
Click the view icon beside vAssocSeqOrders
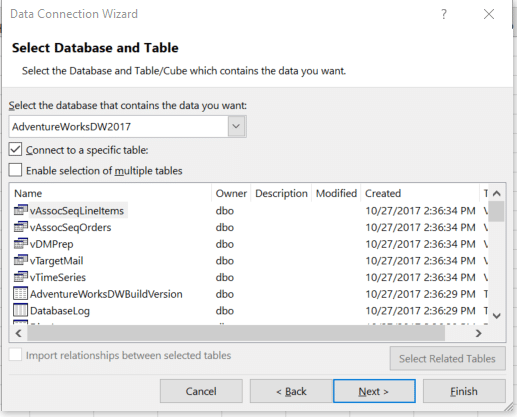[x=21, y=227]
